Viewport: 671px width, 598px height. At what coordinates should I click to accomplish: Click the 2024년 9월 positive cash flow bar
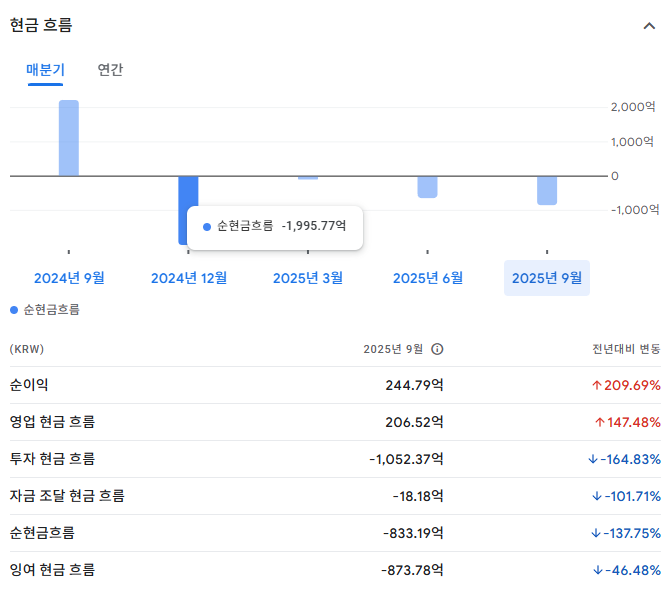69,138
